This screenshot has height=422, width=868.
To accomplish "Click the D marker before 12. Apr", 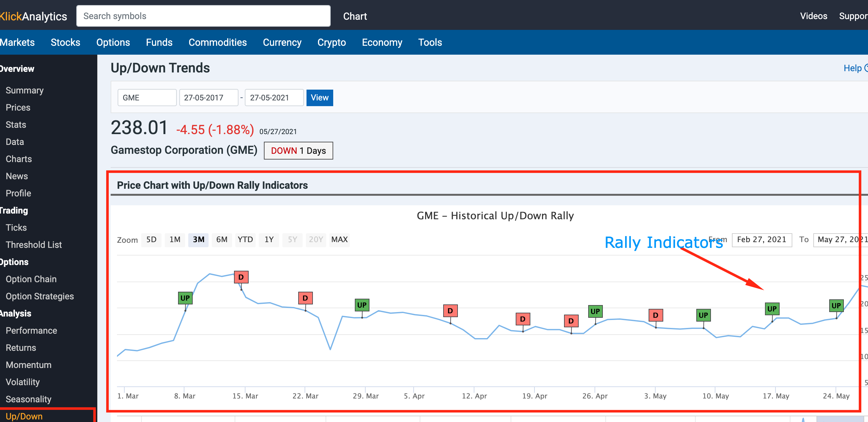I will coord(450,311).
